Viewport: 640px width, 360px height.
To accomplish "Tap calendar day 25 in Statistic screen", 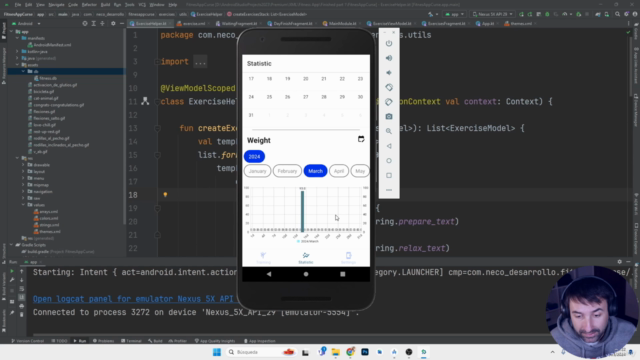I will pos(269,97).
